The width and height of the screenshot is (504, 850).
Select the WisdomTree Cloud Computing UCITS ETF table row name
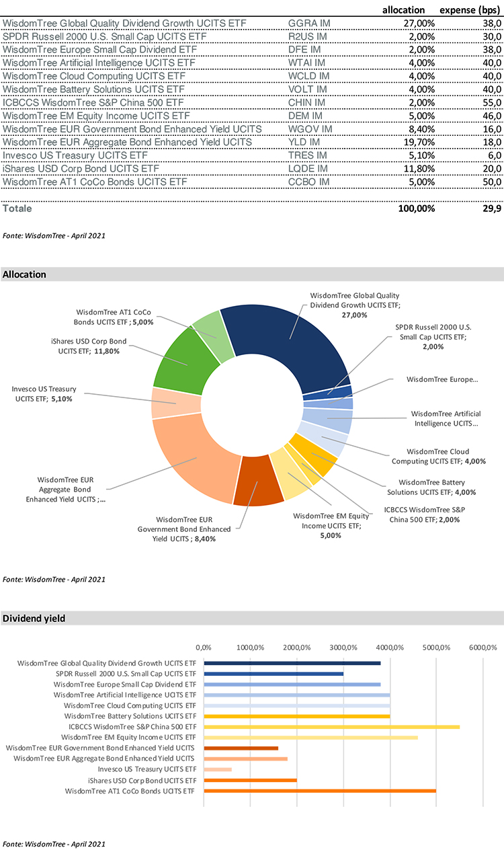click(94, 76)
